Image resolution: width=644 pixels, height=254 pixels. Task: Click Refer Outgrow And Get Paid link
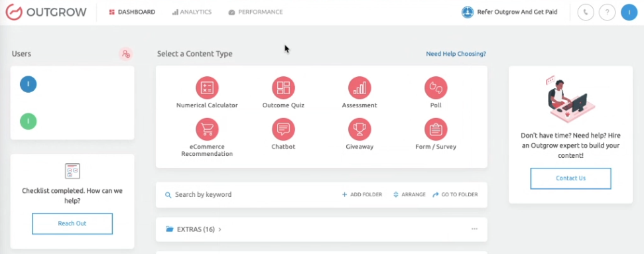click(517, 12)
